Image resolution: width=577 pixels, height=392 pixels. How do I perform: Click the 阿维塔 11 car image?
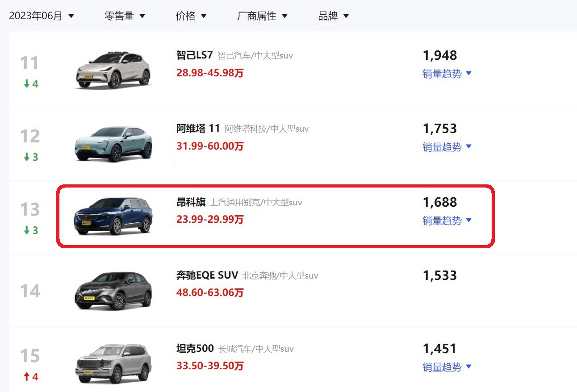pos(113,143)
